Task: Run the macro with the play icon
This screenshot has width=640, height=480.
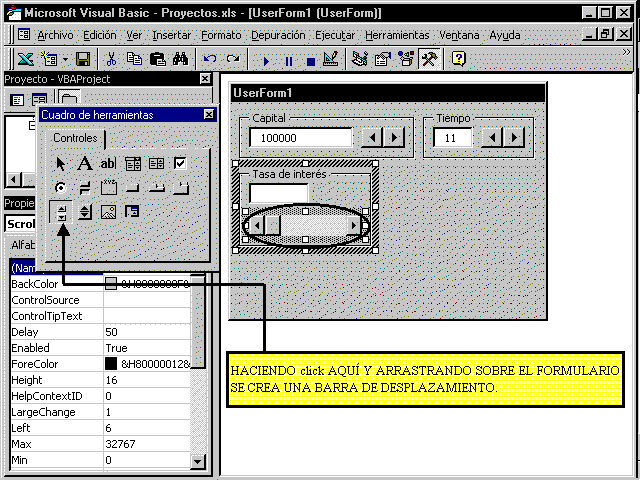Action: [x=266, y=61]
